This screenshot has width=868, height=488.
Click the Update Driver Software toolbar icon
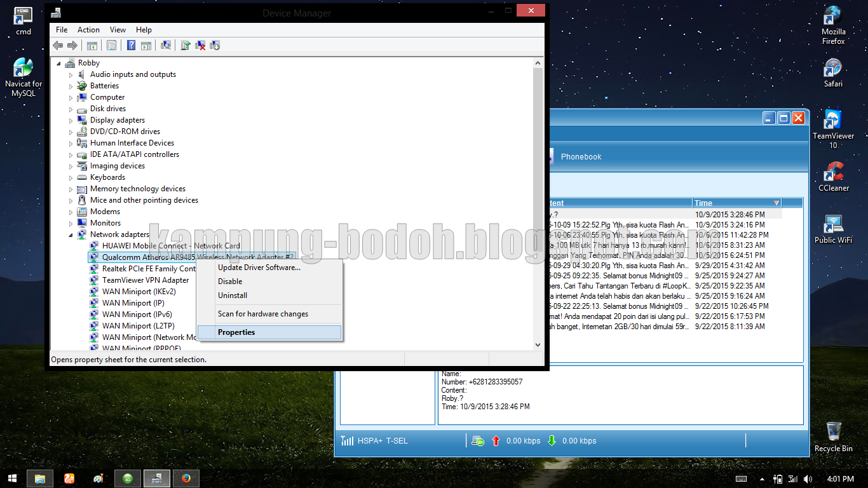click(186, 45)
